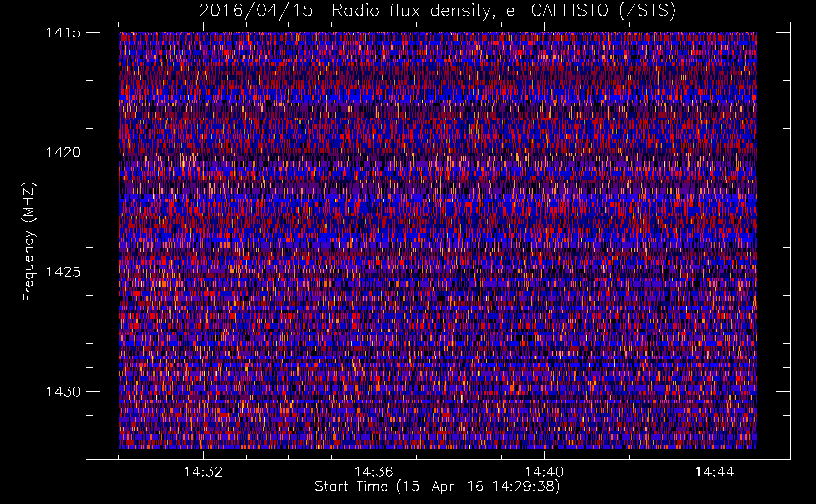816x504 pixels.
Task: Click the 14:44 time axis label
Action: (x=715, y=472)
